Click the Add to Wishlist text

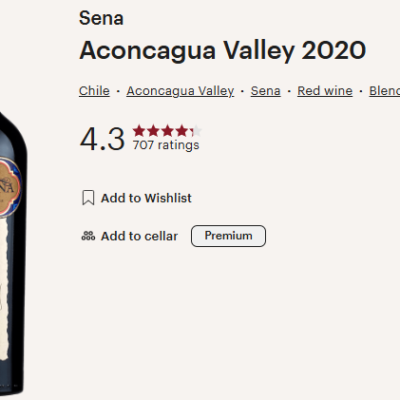[x=146, y=198]
